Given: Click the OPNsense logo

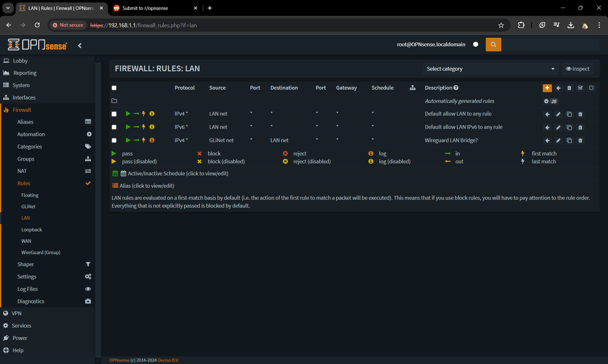Looking at the screenshot, I should [x=38, y=45].
